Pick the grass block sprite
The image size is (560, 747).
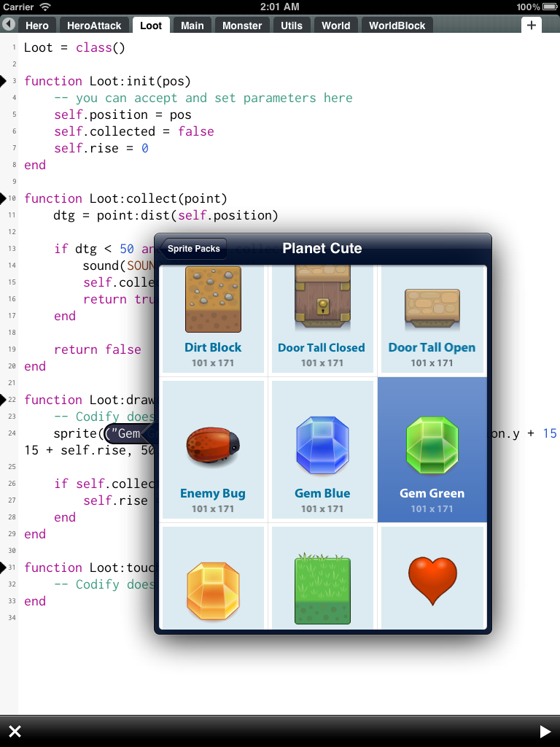coord(322,578)
